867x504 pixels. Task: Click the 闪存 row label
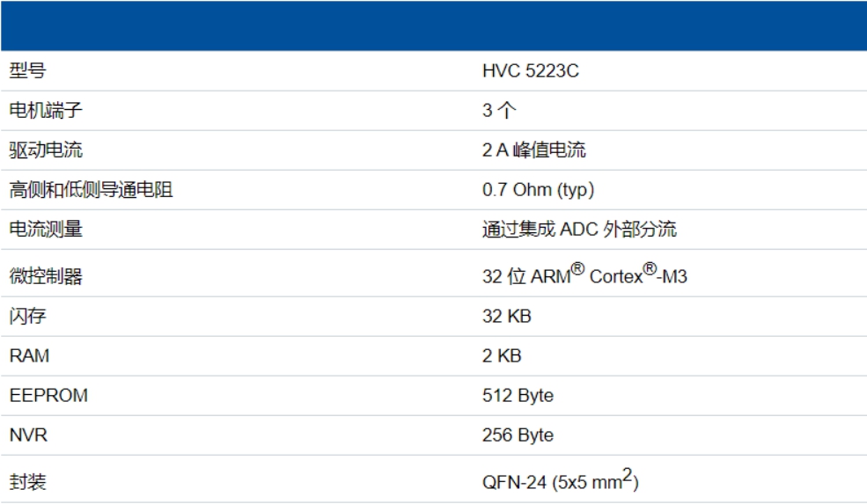27,317
